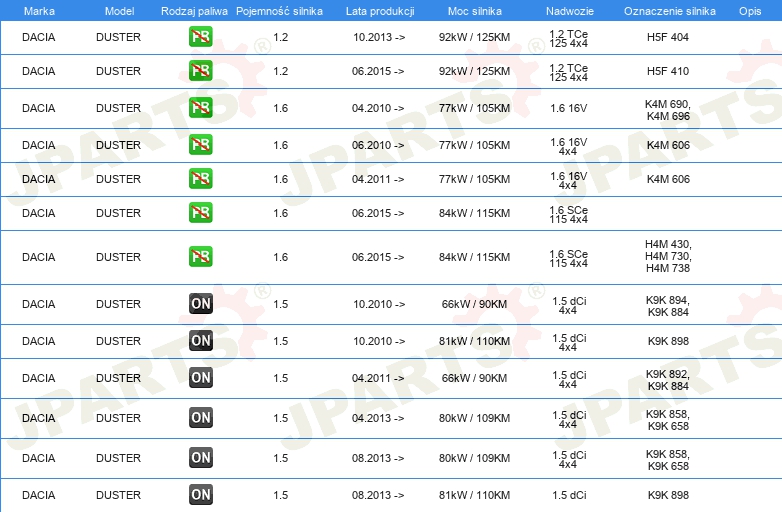Screen dimensions: 782x512
Task: Click the ON icon in the 80kW 08.2013 row
Action: coord(200,458)
